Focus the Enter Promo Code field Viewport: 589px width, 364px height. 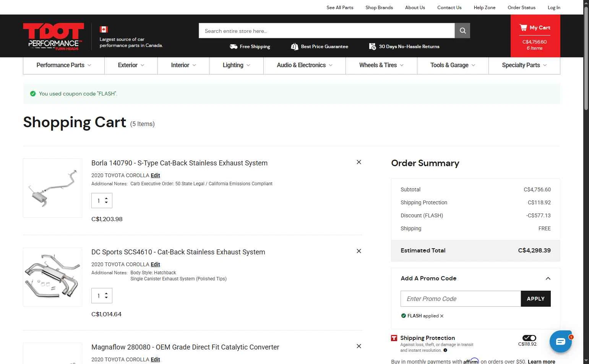[x=461, y=299]
